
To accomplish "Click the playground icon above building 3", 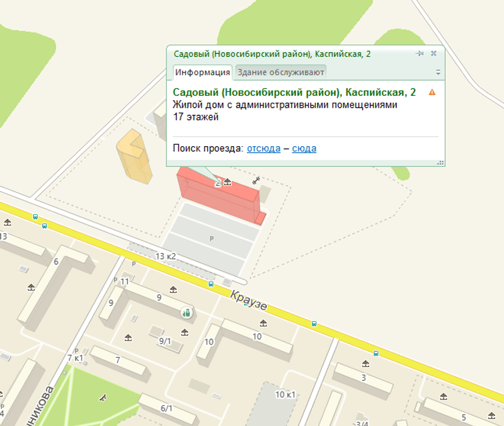I will click(365, 364).
